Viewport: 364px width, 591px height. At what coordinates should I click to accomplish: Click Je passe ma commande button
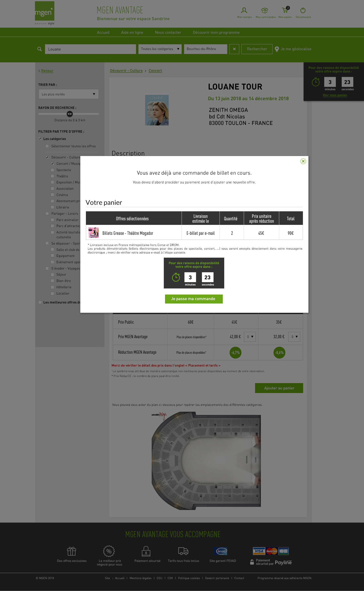(x=194, y=299)
